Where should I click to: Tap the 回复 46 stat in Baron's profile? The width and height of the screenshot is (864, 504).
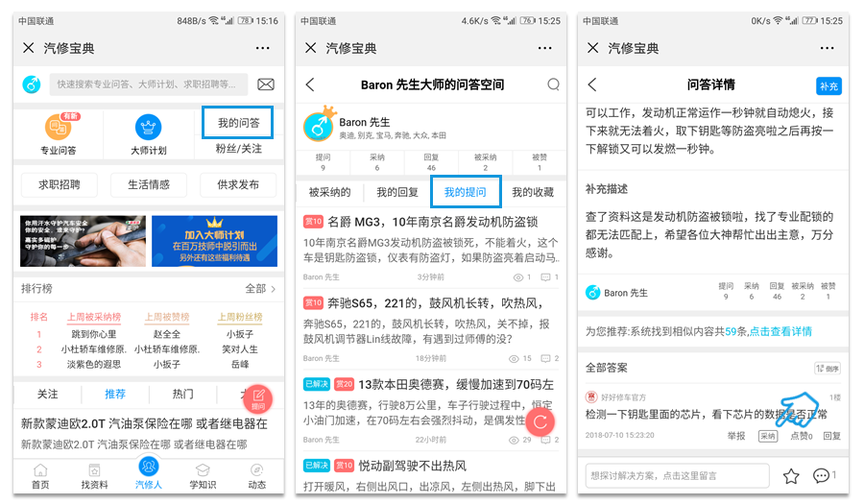click(x=431, y=162)
